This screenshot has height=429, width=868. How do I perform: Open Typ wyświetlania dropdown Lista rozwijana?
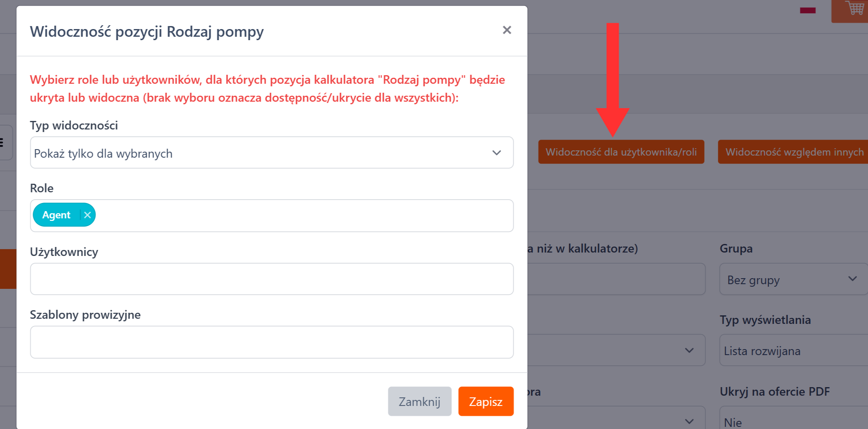pos(793,351)
